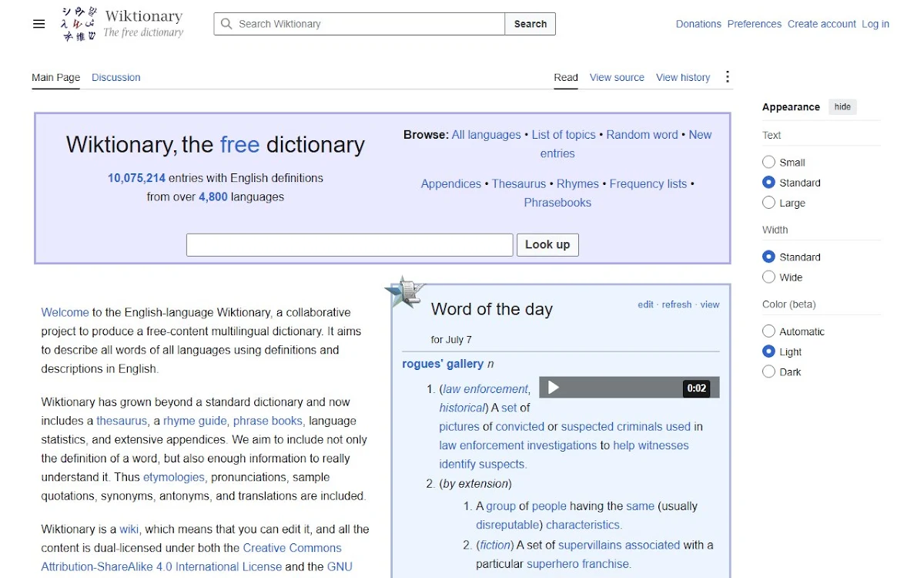Click the 0:02 audio duration label

point(697,388)
